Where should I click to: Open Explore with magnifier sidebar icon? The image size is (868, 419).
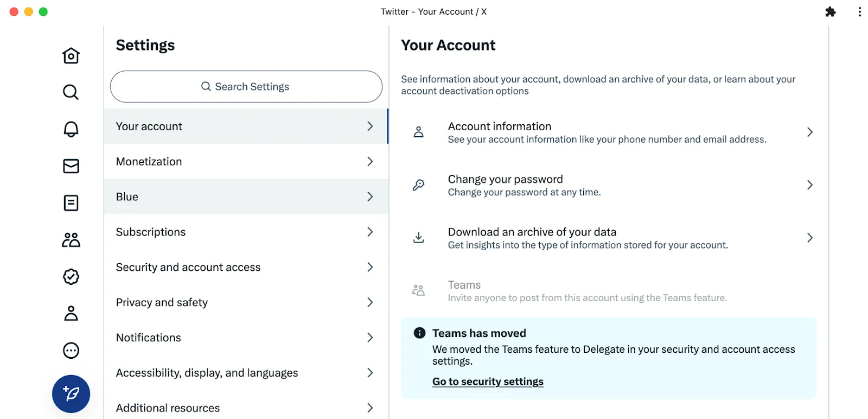tap(71, 92)
